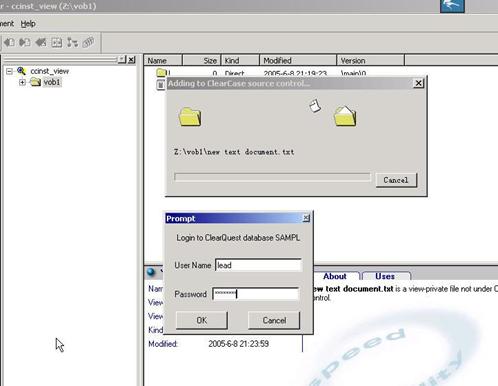The width and height of the screenshot is (498, 386).
Task: Click the Undo Checkout toolbar icon
Action: coord(41,43)
